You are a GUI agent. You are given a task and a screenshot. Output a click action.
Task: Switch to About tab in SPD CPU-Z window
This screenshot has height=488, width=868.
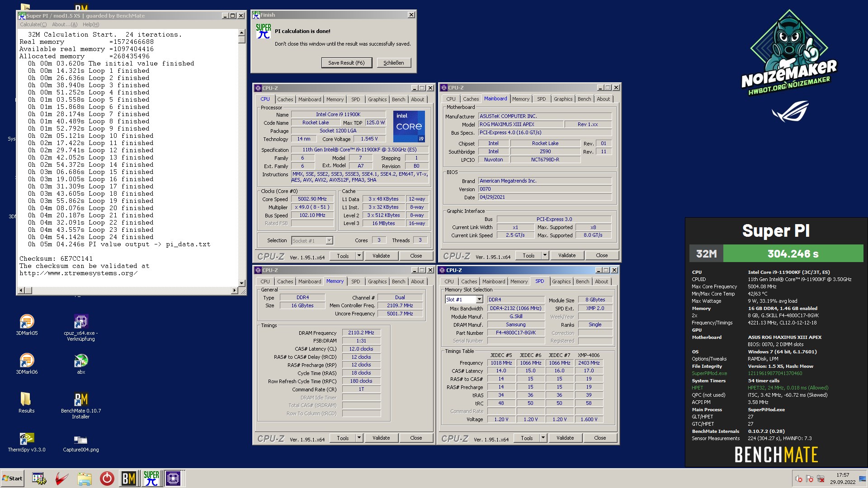(x=601, y=282)
